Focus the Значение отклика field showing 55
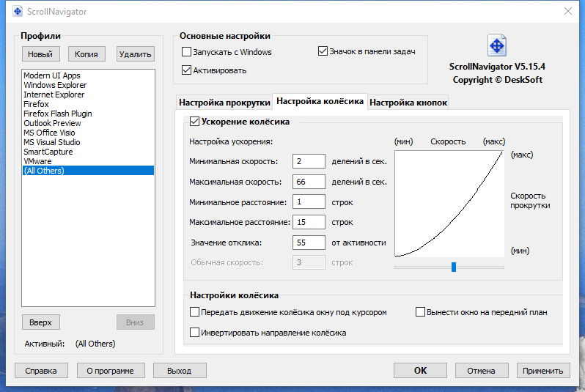The width and height of the screenshot is (585, 392). [309, 243]
